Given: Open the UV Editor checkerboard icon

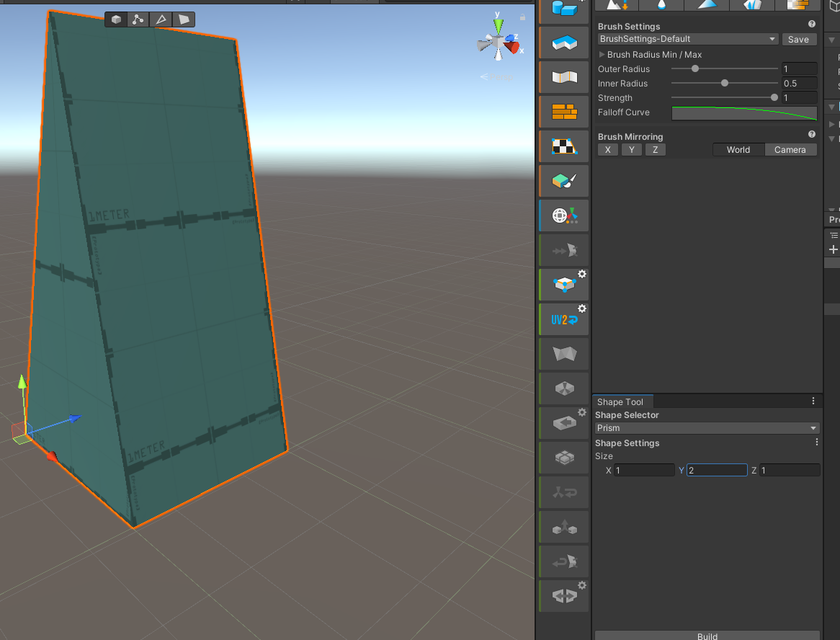Looking at the screenshot, I should pyautogui.click(x=563, y=146).
